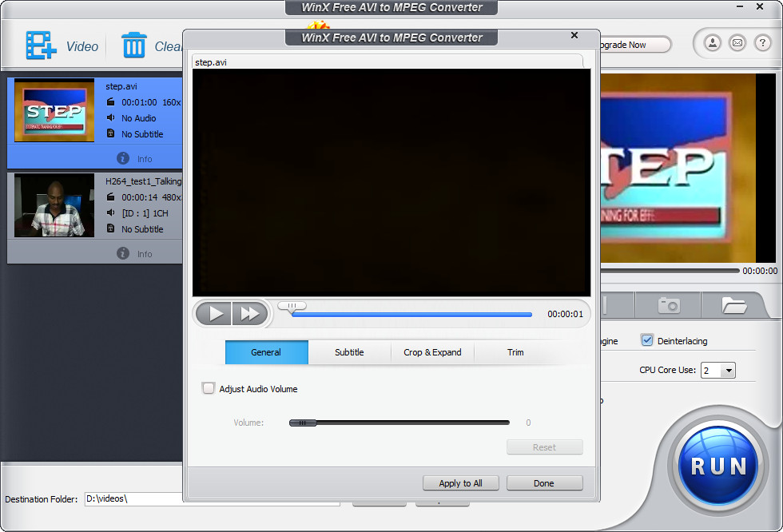The image size is (783, 532).
Task: Open the output folder icon
Action: [734, 305]
